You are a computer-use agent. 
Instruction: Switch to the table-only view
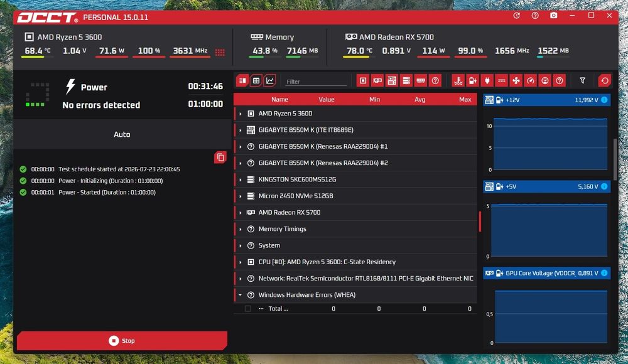pos(256,81)
